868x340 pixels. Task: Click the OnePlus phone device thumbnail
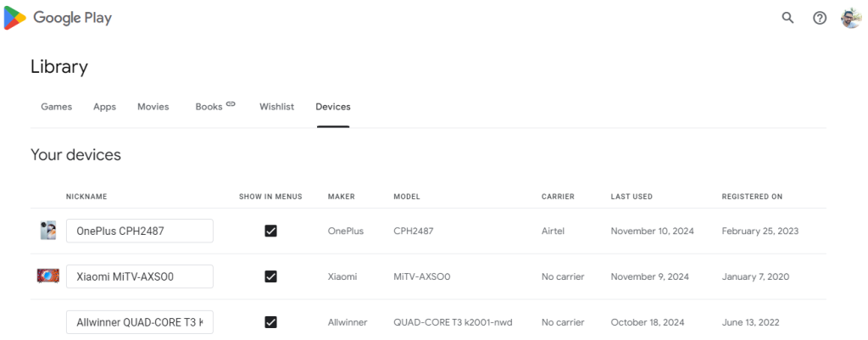[48, 231]
